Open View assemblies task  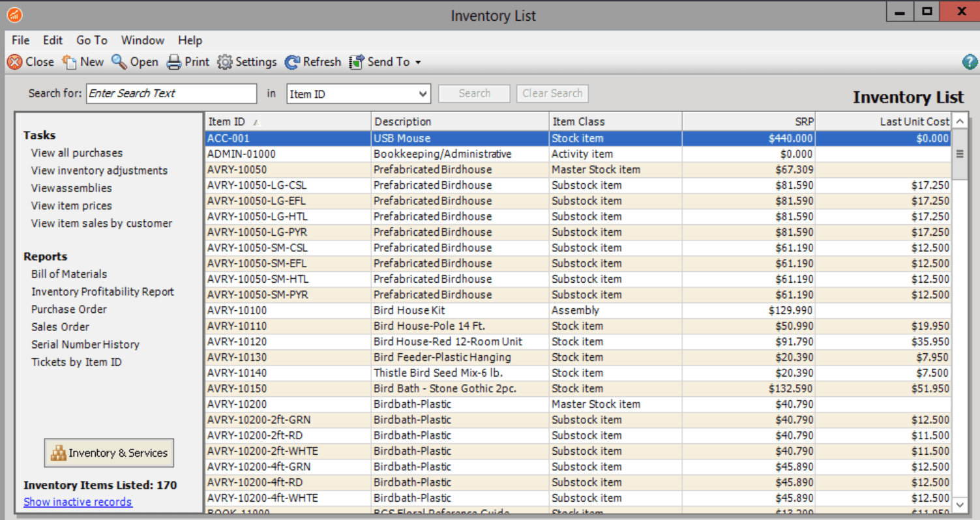tap(72, 188)
